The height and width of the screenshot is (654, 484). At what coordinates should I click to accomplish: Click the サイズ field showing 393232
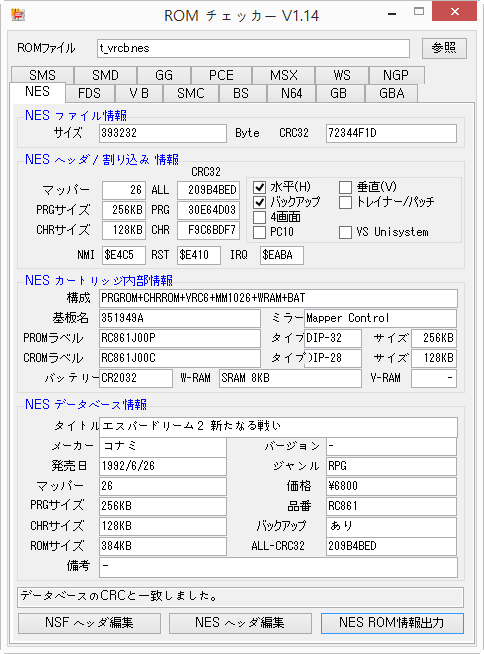(163, 133)
